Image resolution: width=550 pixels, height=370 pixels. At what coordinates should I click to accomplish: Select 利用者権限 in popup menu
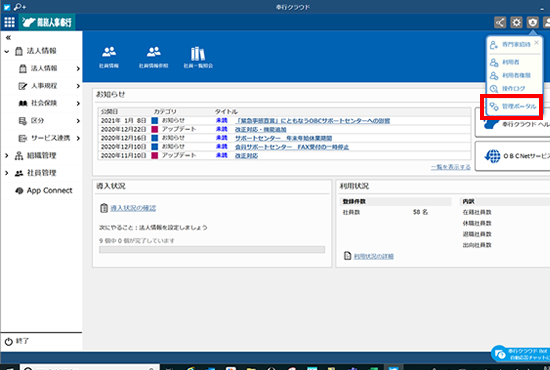[x=516, y=75]
